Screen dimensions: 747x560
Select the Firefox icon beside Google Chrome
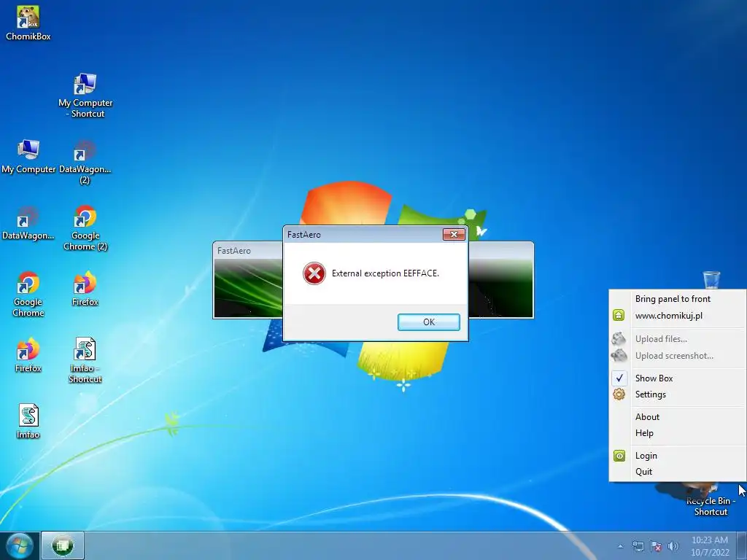point(85,289)
